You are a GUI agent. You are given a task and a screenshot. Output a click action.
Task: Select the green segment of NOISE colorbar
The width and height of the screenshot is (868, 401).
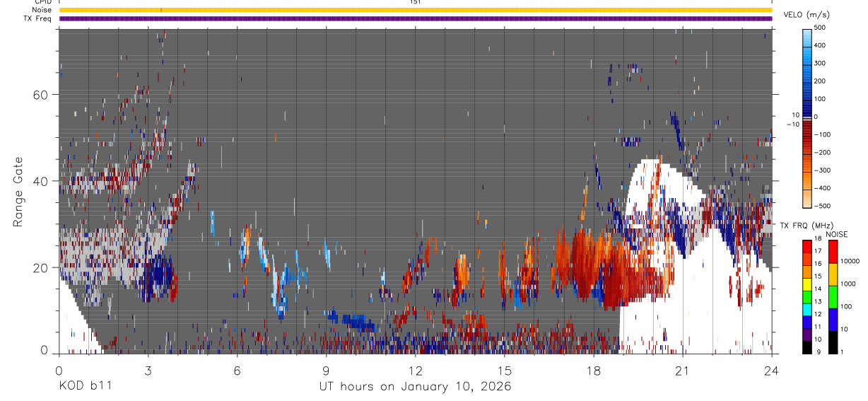(833, 297)
